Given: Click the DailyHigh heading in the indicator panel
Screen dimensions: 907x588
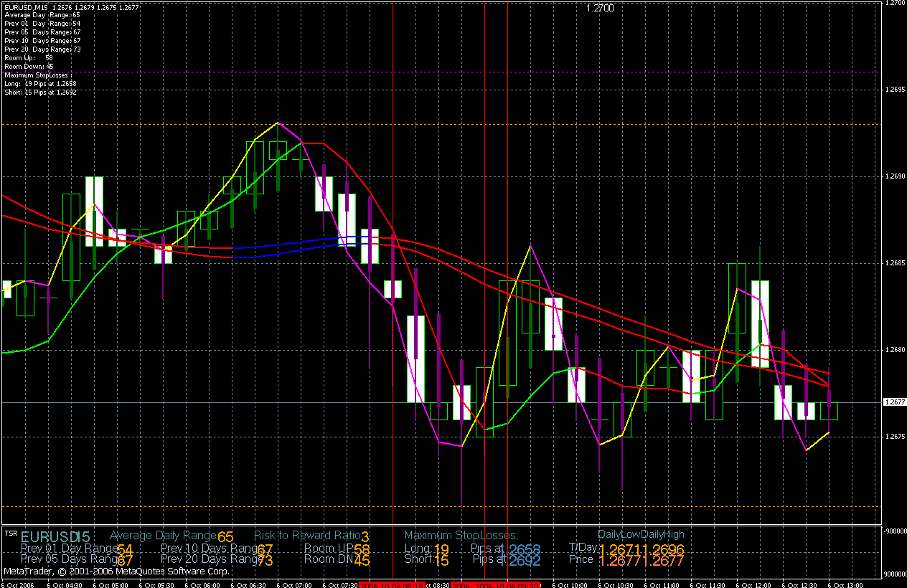Looking at the screenshot, I should pos(663,534).
